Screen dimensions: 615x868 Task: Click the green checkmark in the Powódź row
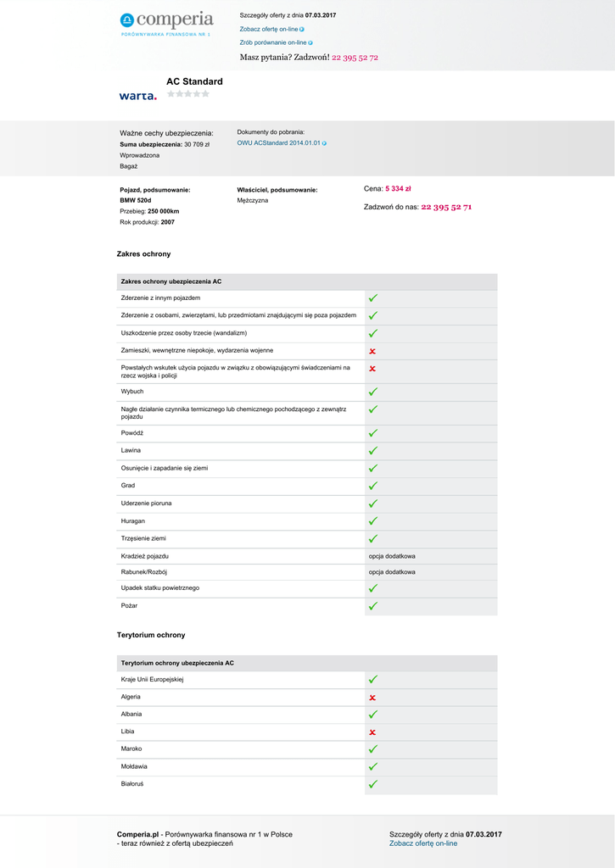coord(373,433)
